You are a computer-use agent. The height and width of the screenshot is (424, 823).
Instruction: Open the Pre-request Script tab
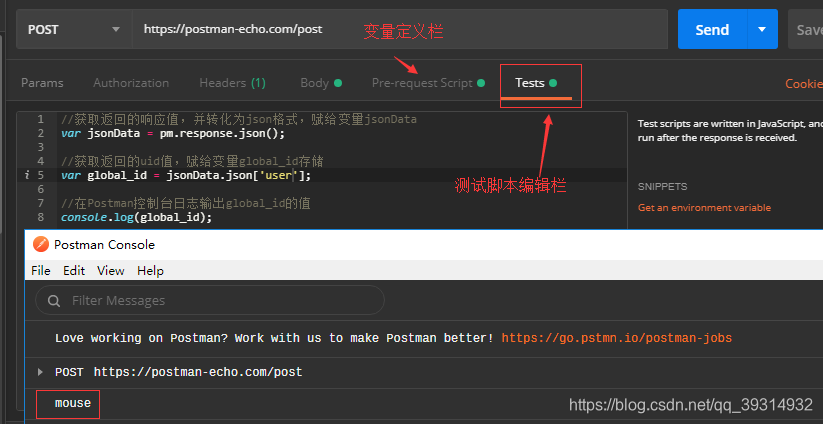(x=428, y=83)
